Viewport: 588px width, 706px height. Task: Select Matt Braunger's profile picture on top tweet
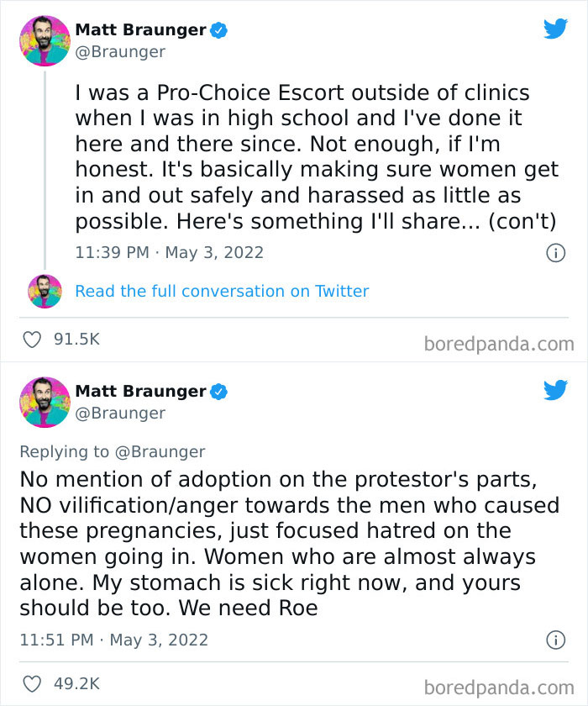(45, 40)
